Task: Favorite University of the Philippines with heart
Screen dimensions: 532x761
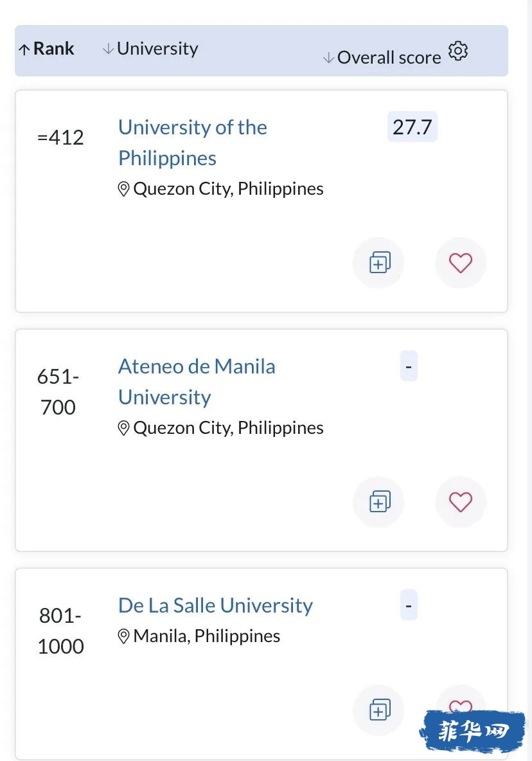Action: (460, 263)
